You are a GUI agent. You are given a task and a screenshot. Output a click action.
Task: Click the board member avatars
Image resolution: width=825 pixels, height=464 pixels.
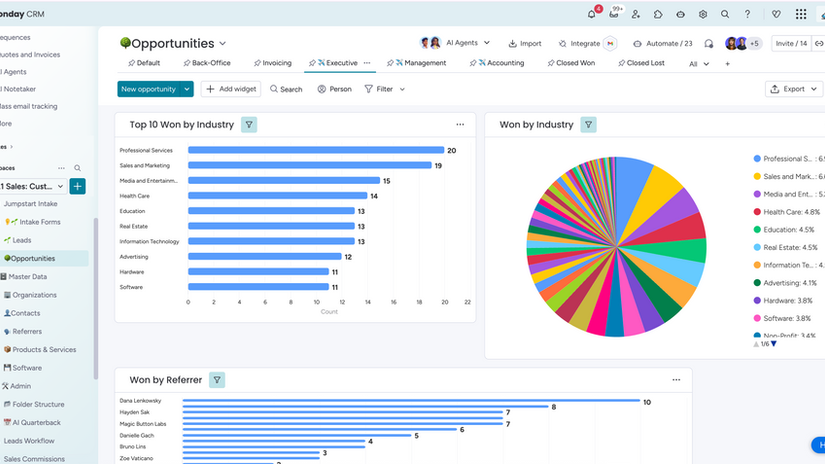[x=742, y=44]
